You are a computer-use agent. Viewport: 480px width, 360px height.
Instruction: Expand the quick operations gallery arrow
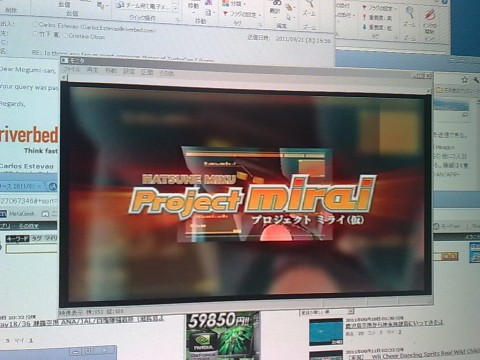tap(176, 8)
